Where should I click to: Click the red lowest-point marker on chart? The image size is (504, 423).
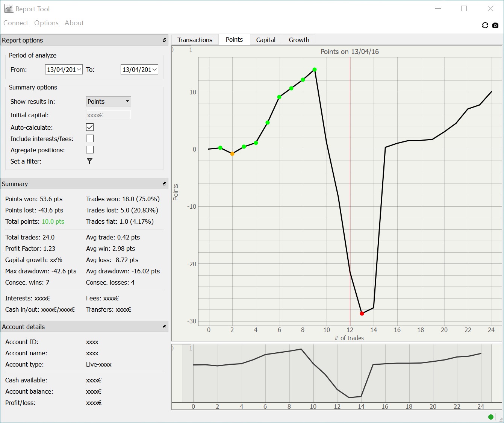pyautogui.click(x=362, y=314)
